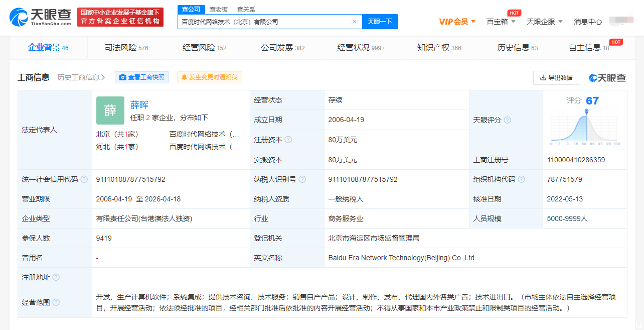This screenshot has width=644, height=330.
Task: Click the 工商信息 section heading
Action: (34, 77)
